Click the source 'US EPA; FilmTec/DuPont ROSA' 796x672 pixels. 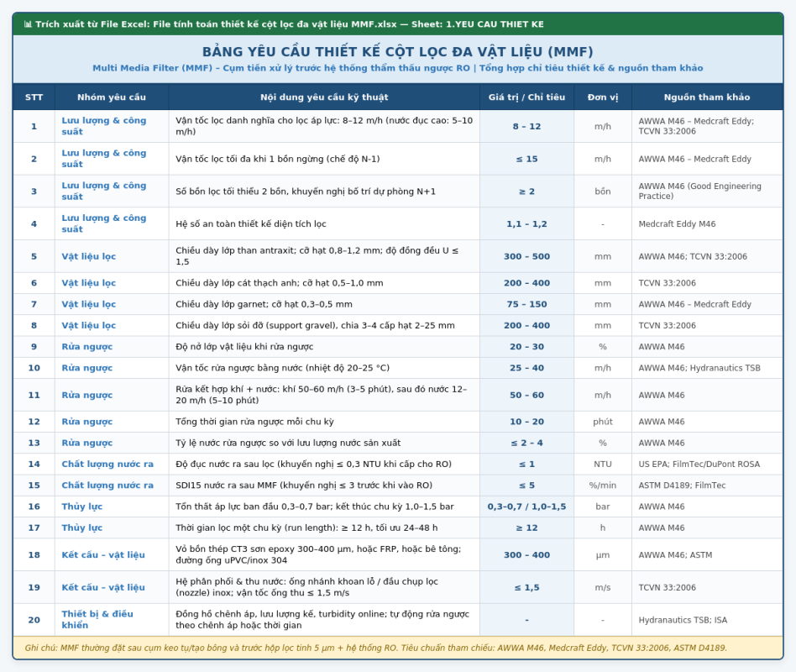point(699,465)
